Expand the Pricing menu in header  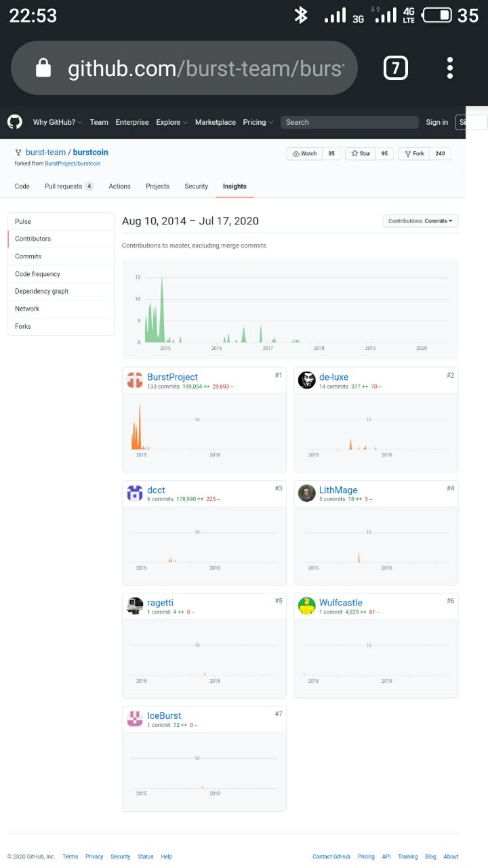click(x=258, y=122)
